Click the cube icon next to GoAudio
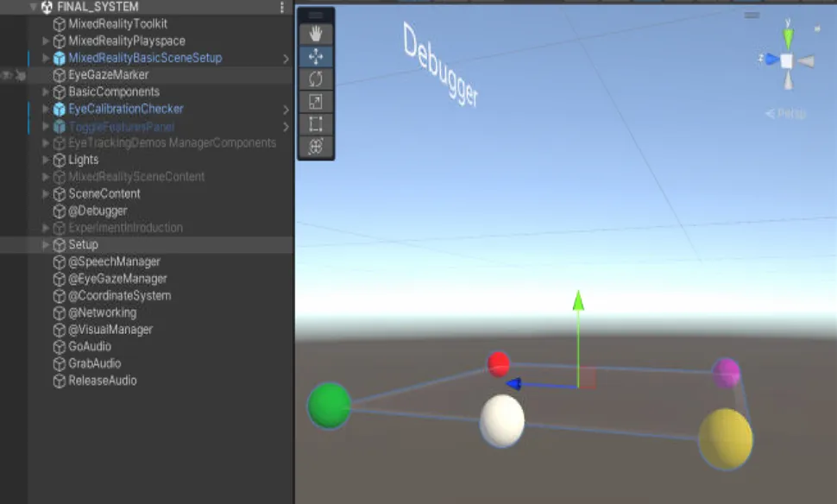This screenshot has height=504, width=837. pos(60,347)
